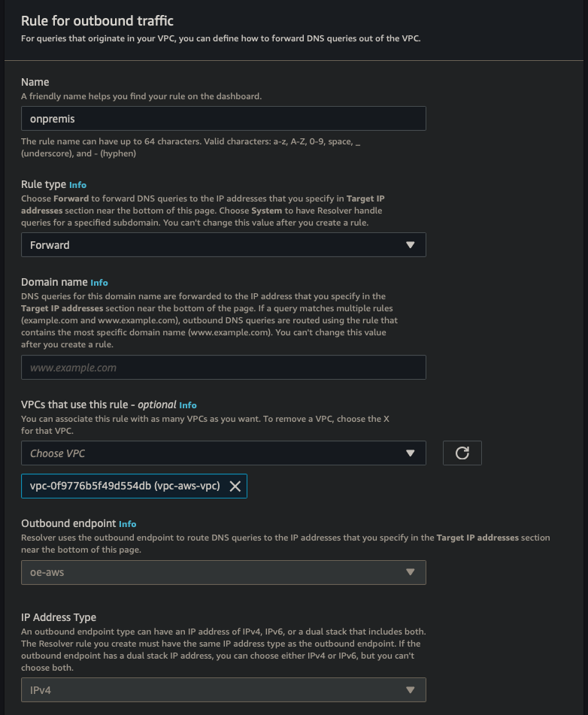Open Info next to VPCs that use this rule

pos(187,404)
